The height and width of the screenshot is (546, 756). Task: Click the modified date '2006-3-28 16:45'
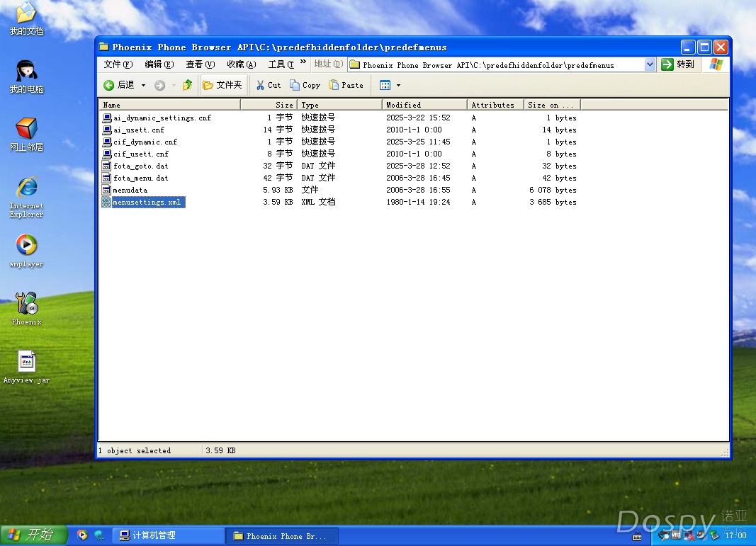(418, 178)
